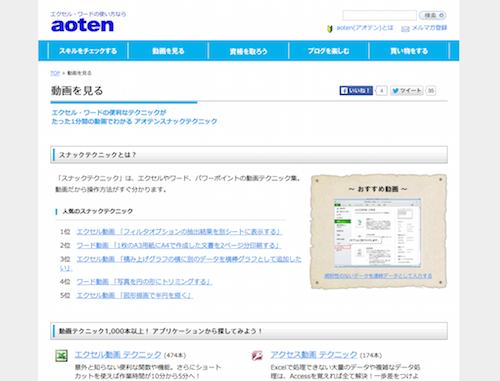Click the 動画を見る page title
Screen dimensions: 500x381
(x=77, y=91)
